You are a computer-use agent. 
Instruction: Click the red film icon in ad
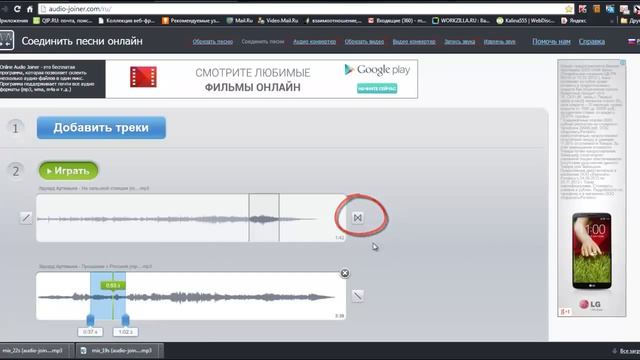pyautogui.click(x=143, y=77)
